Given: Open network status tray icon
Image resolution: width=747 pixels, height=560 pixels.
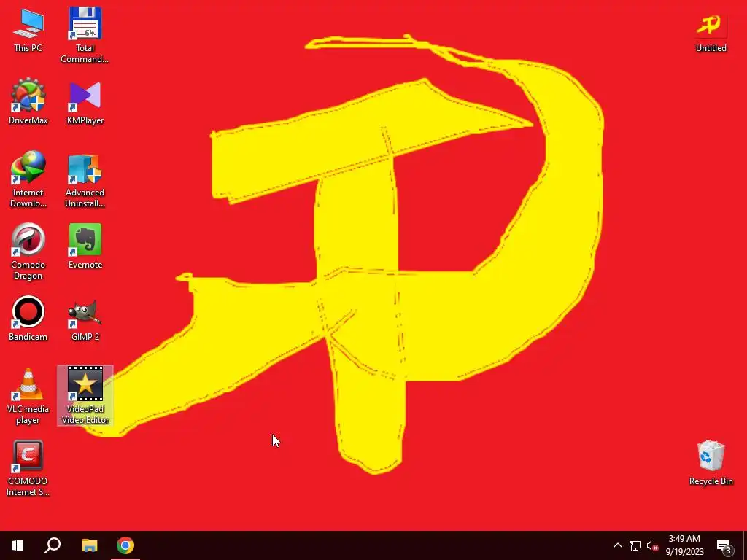Looking at the screenshot, I should 635,545.
